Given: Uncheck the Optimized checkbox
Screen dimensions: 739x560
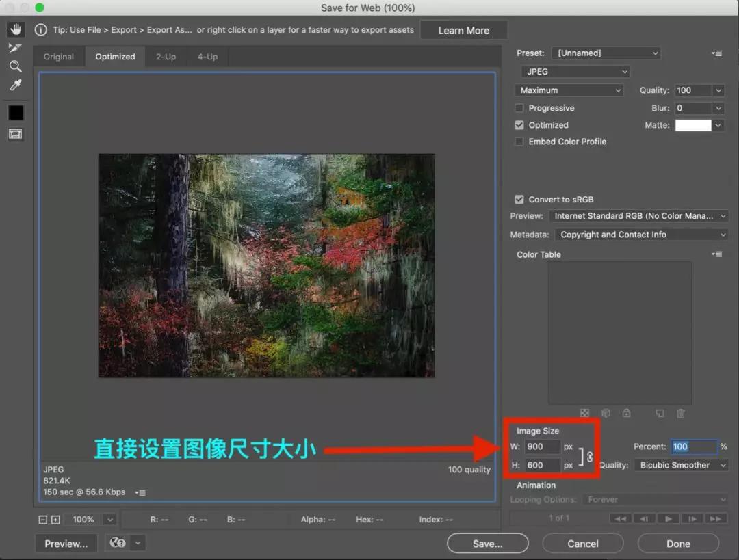Looking at the screenshot, I should [x=519, y=125].
